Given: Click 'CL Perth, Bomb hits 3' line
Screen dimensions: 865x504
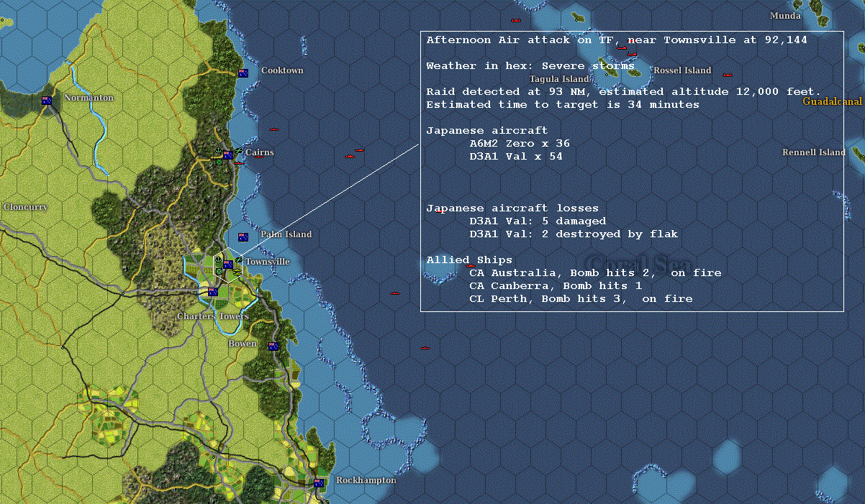Looking at the screenshot, I should [x=581, y=299].
